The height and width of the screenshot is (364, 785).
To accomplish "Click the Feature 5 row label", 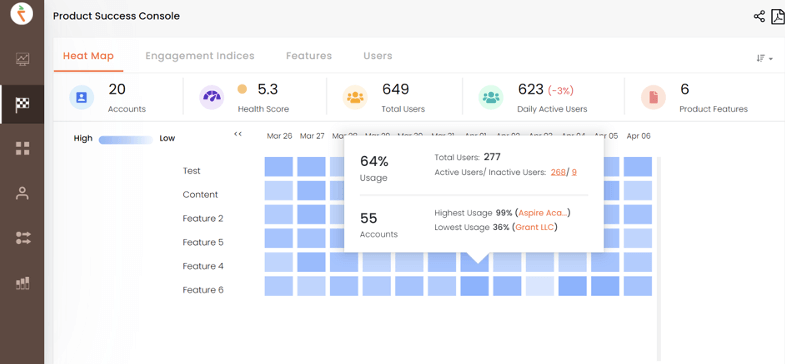I will pyautogui.click(x=203, y=242).
